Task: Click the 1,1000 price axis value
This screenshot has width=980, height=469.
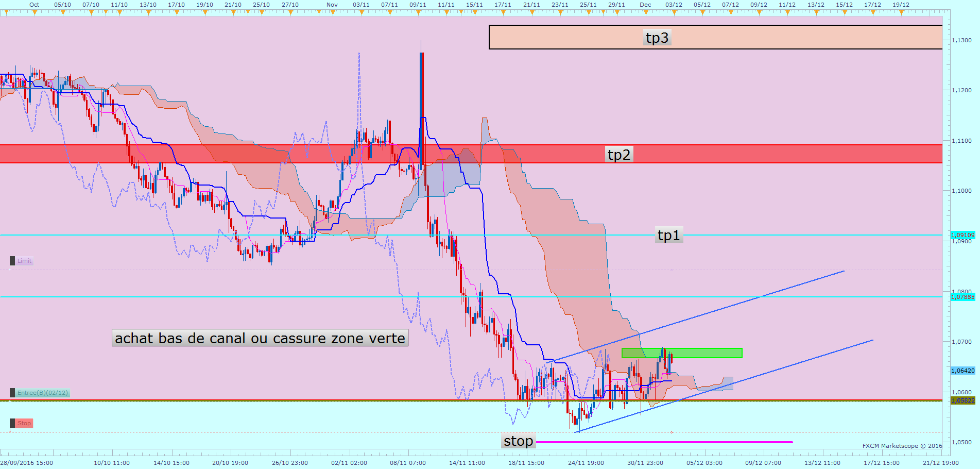Action: point(962,191)
